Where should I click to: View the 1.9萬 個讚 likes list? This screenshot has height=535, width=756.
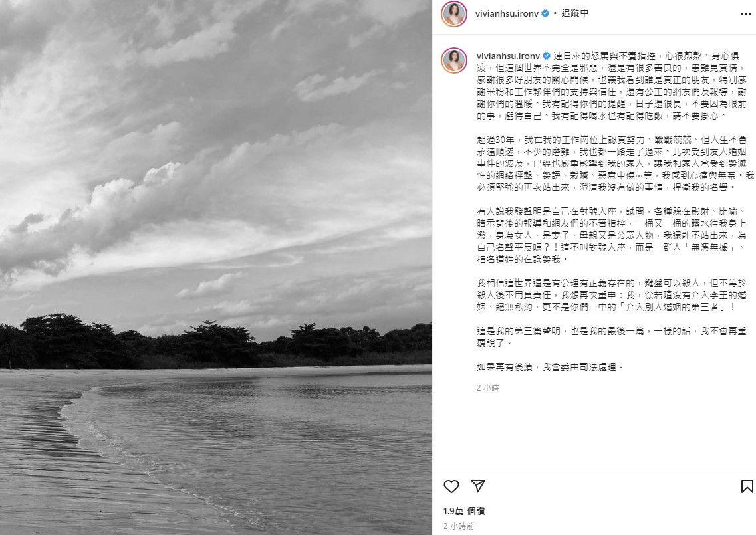464,511
